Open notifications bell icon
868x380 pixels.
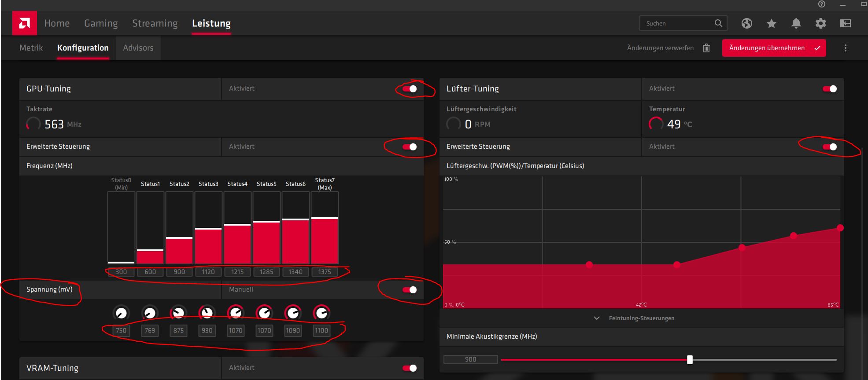[796, 23]
